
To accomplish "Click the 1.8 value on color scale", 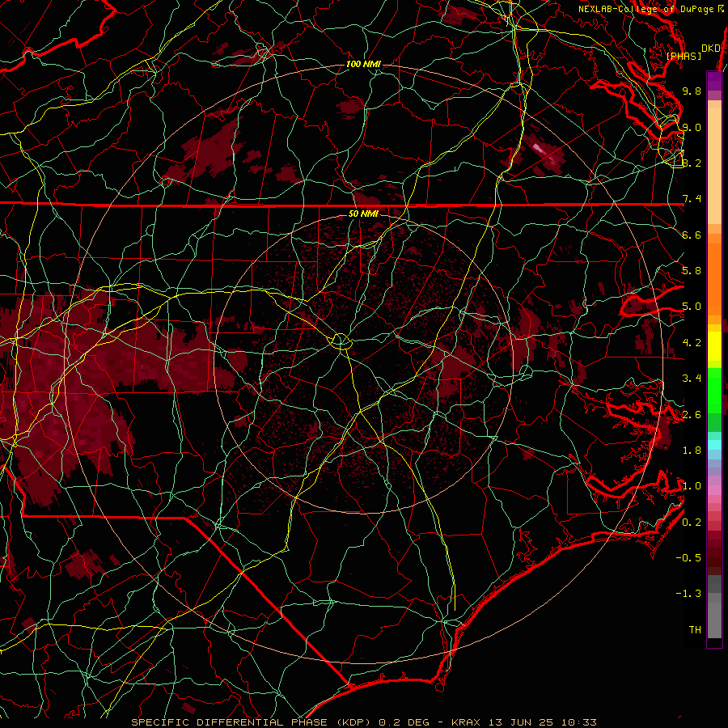I will point(692,451).
